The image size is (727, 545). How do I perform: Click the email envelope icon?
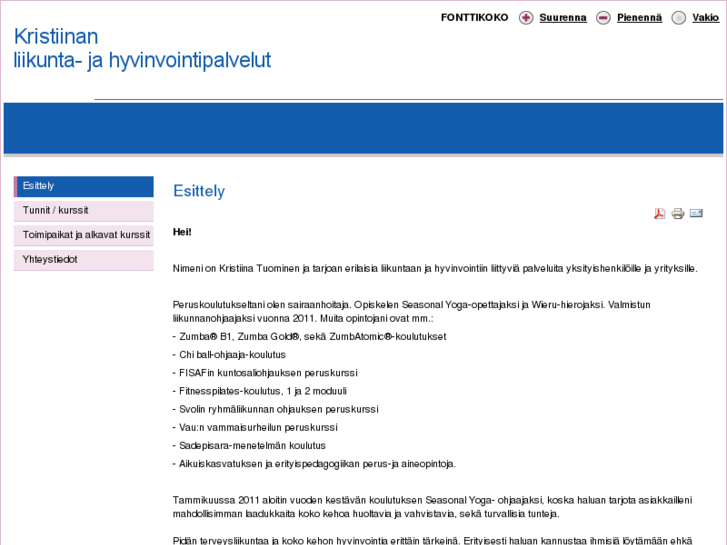[696, 213]
